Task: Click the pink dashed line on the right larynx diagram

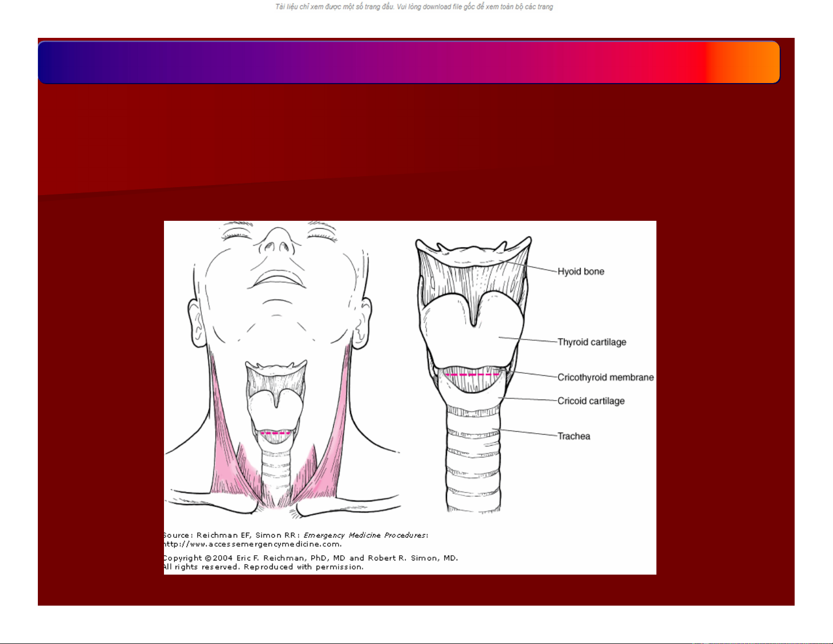Action: coord(473,375)
